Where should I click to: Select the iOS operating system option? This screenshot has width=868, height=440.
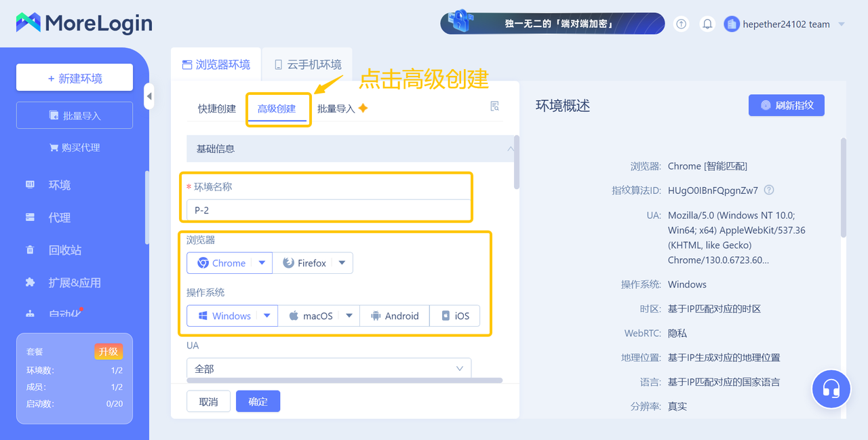click(x=455, y=316)
